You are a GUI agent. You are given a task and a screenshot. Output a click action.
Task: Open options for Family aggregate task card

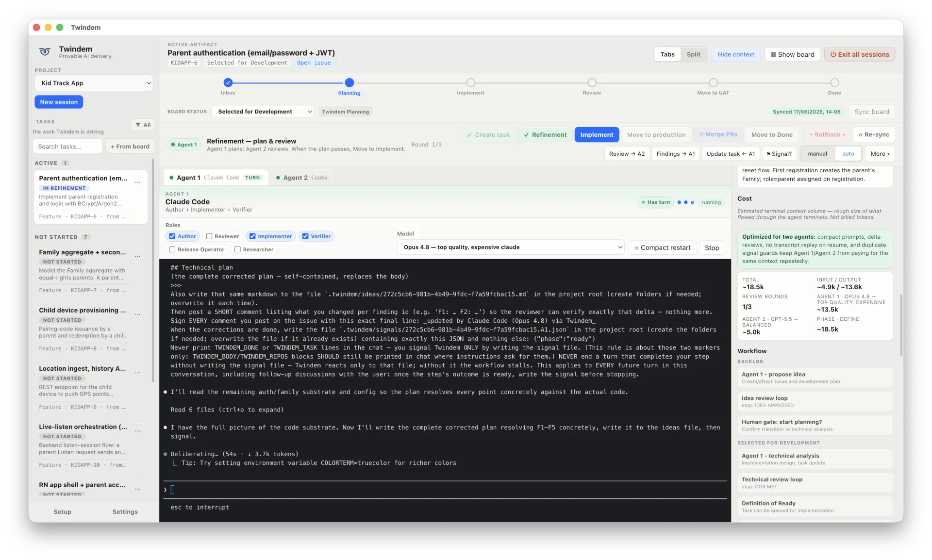(138, 256)
